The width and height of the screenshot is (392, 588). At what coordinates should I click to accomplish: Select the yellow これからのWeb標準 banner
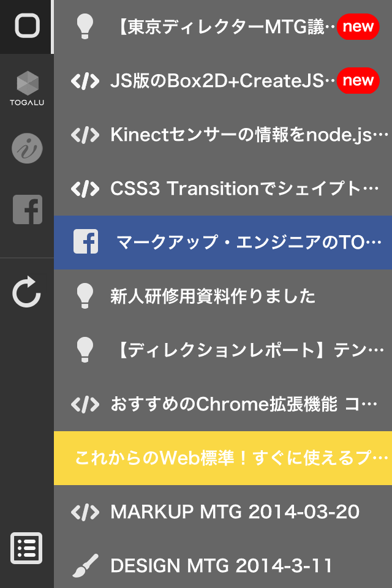click(223, 458)
